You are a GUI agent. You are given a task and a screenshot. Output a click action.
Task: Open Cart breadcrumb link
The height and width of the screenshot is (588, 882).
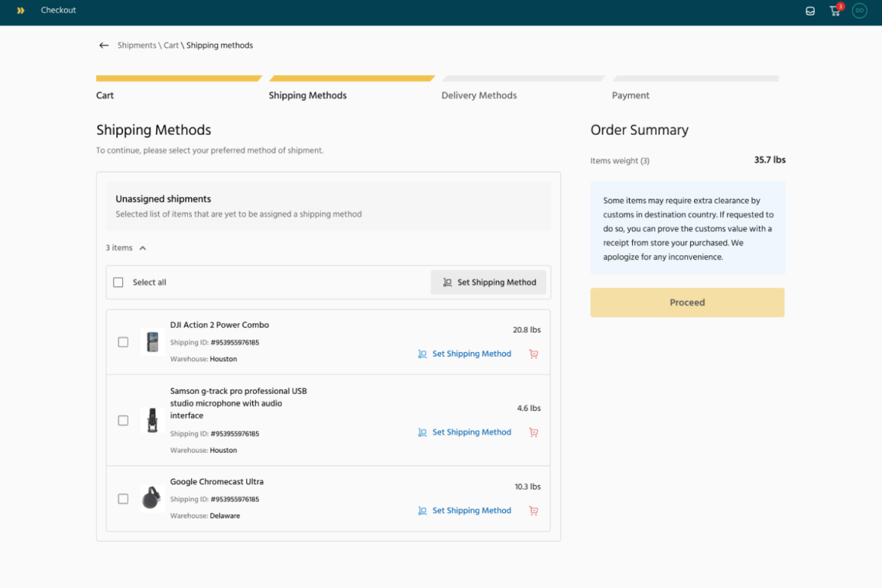(x=171, y=46)
